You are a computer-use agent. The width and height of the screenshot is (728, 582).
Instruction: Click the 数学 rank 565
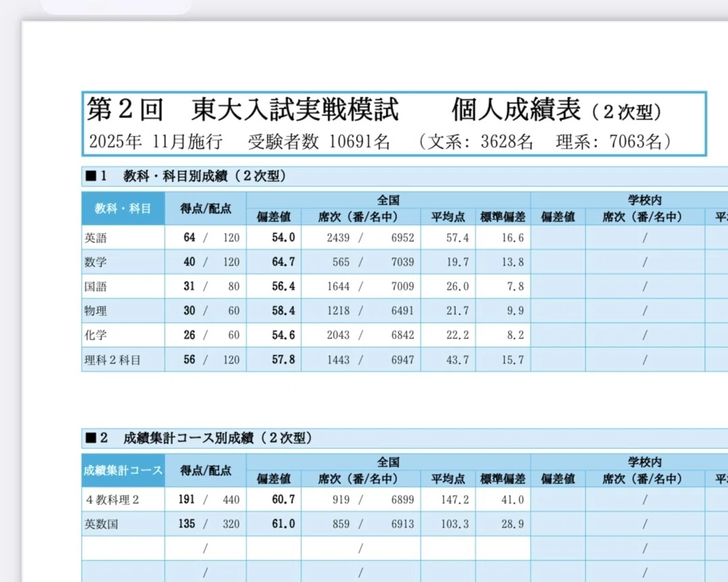click(x=341, y=262)
